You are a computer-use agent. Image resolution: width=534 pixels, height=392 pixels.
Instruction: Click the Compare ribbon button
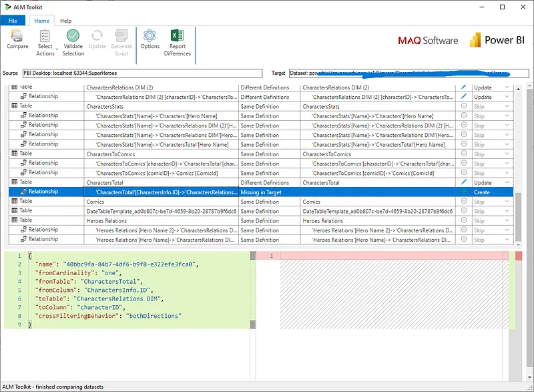point(17,39)
